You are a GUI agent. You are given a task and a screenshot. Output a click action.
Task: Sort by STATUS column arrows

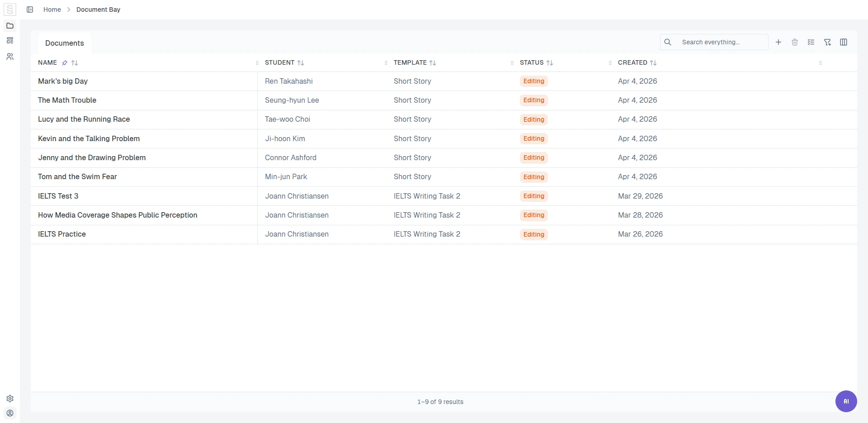pos(550,63)
